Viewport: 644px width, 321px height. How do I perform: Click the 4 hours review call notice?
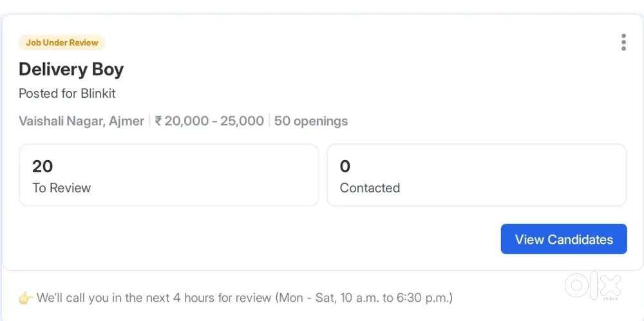tap(155, 298)
